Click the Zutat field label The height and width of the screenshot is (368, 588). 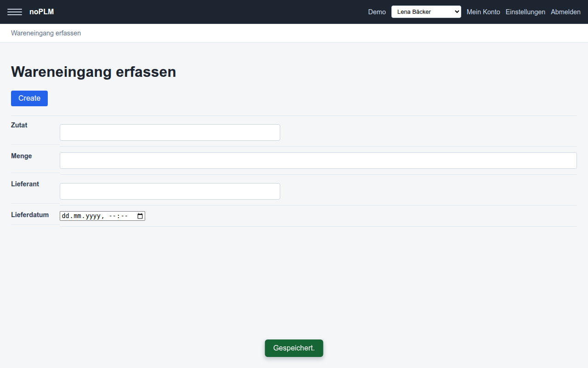(19, 125)
